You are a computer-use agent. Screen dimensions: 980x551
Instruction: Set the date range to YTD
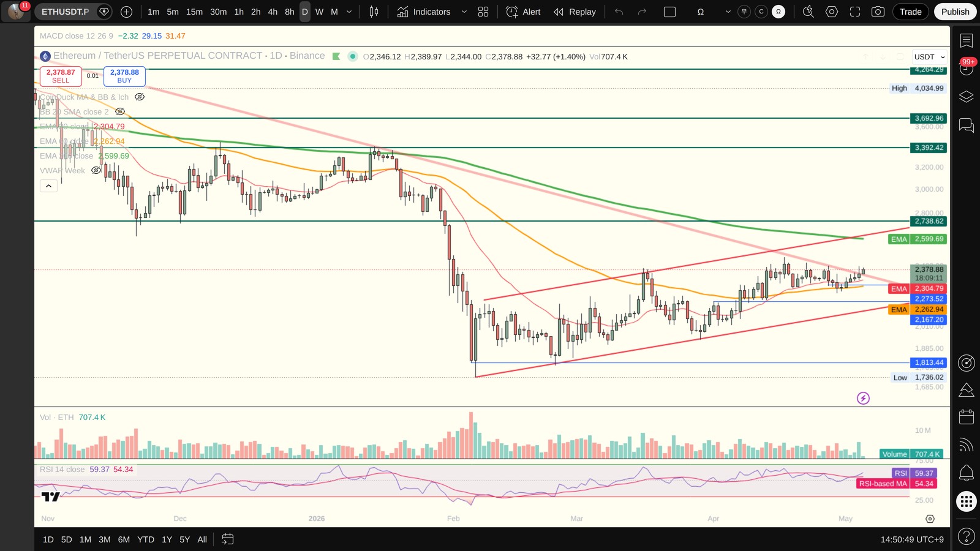click(146, 539)
